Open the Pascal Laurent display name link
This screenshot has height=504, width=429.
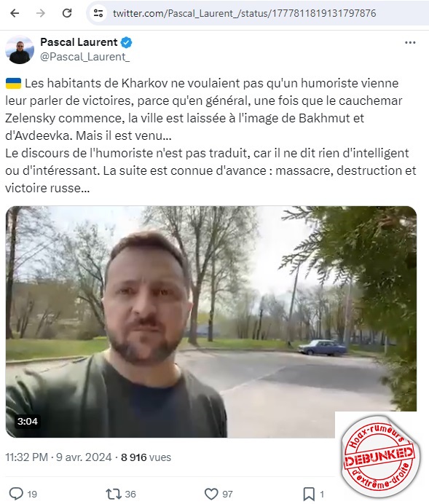[x=79, y=42]
